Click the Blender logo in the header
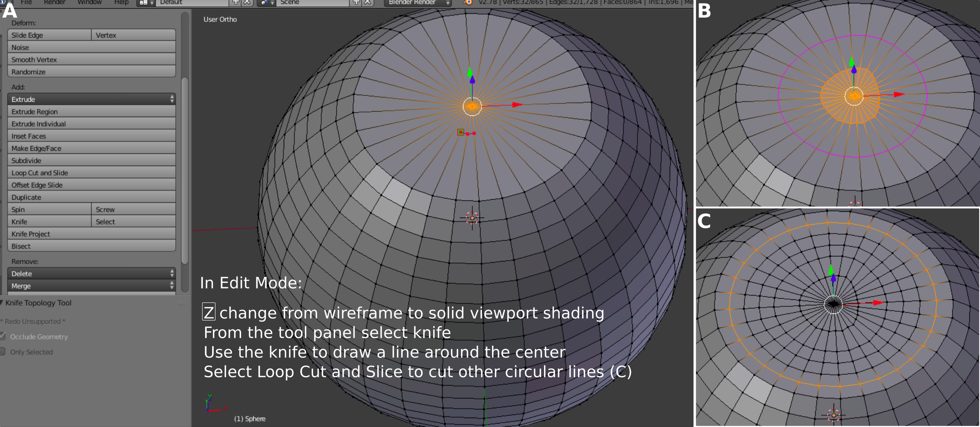The width and height of the screenshot is (980, 427). [467, 2]
